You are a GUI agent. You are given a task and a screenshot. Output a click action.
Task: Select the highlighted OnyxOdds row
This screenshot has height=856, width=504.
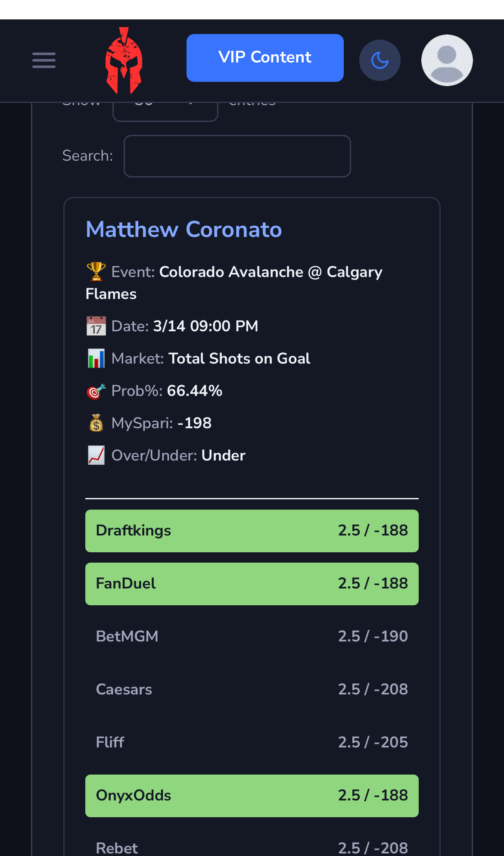coord(252,796)
